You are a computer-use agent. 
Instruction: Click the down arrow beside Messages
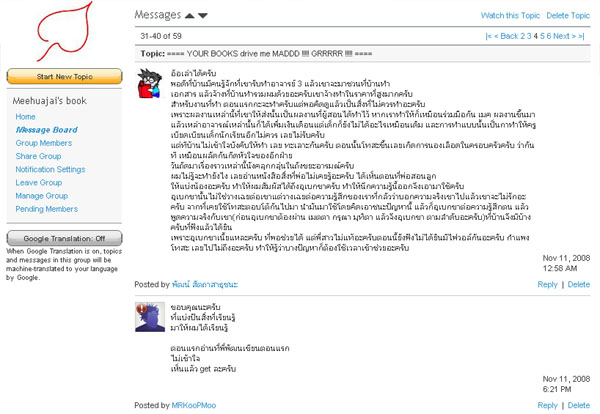[x=204, y=17]
